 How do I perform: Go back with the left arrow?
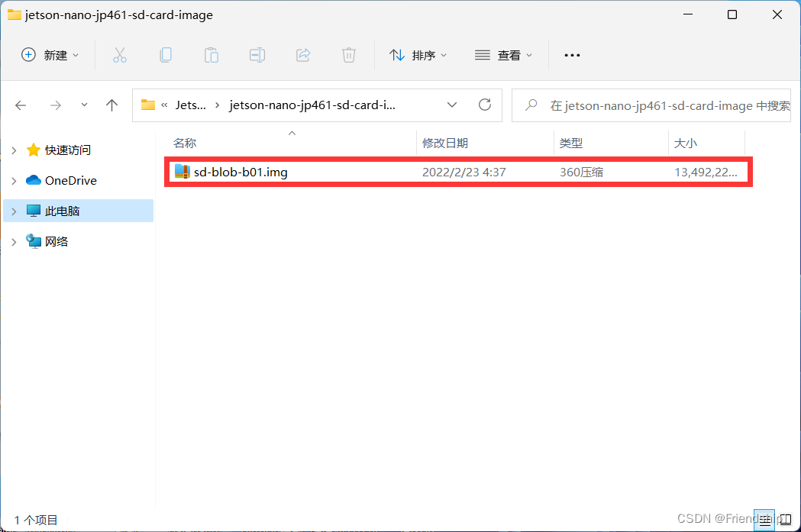[21, 105]
